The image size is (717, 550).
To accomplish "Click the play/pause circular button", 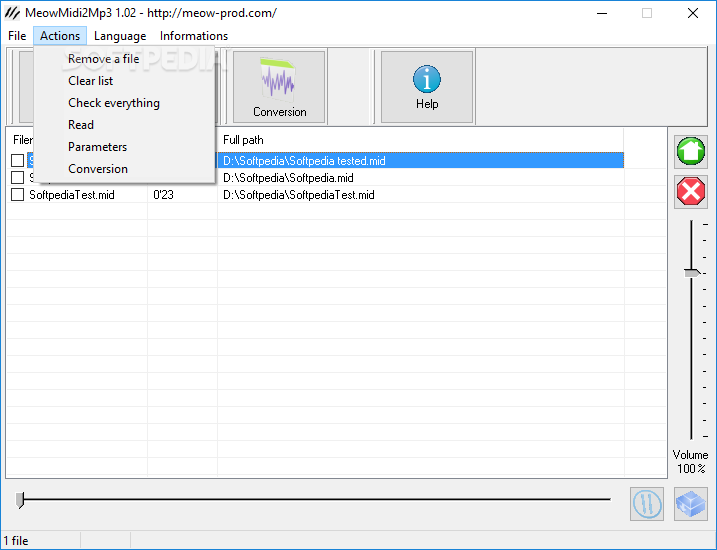I will point(647,504).
